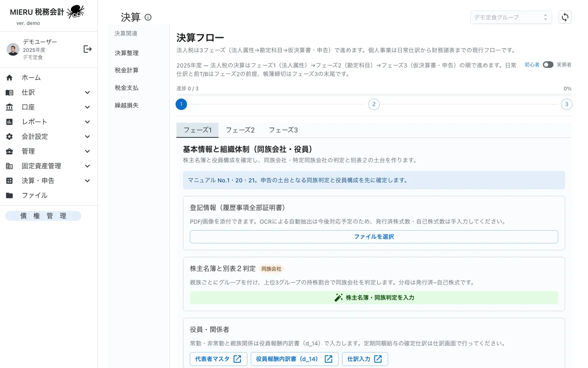Click the refresh sync icon at top right
Viewport: 588px width, 368px height.
pos(565,17)
